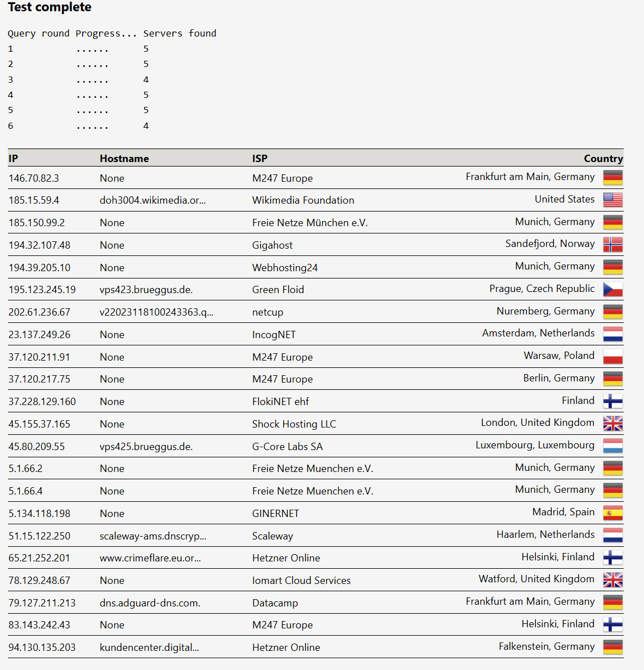Click the United States flag icon
This screenshot has height=670, width=644.
pos(612,200)
